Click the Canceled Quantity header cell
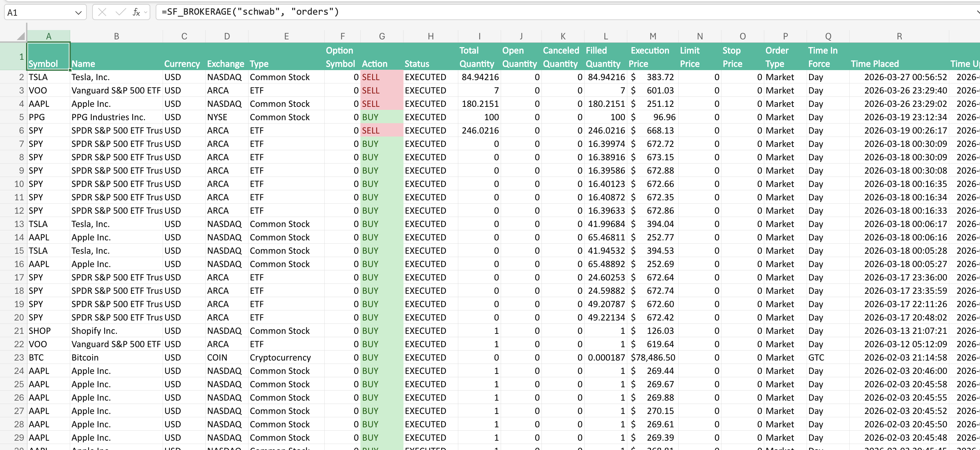980x450 pixels. [563, 56]
